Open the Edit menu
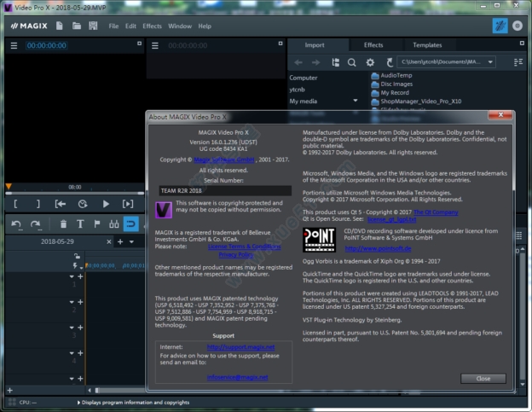 click(130, 26)
